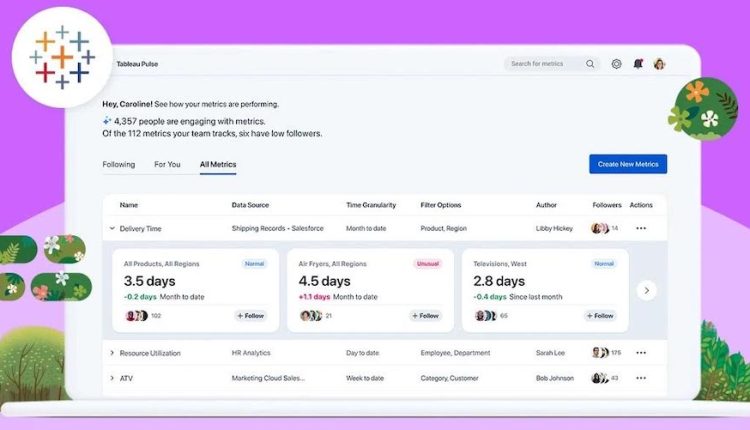View follower avatars on Televisions, West card
This screenshot has width=750, height=430.
[486, 316]
